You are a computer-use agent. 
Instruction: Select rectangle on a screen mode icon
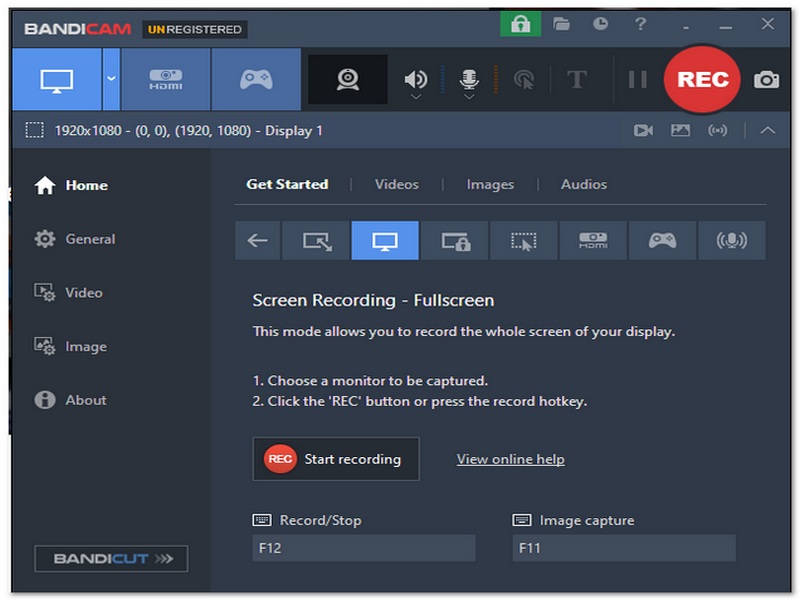click(316, 240)
